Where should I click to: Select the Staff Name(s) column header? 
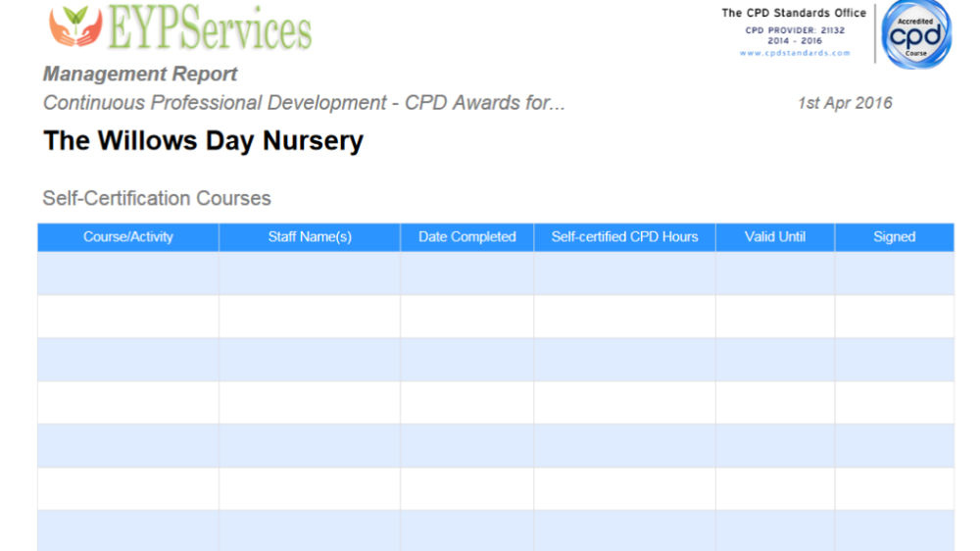310,237
